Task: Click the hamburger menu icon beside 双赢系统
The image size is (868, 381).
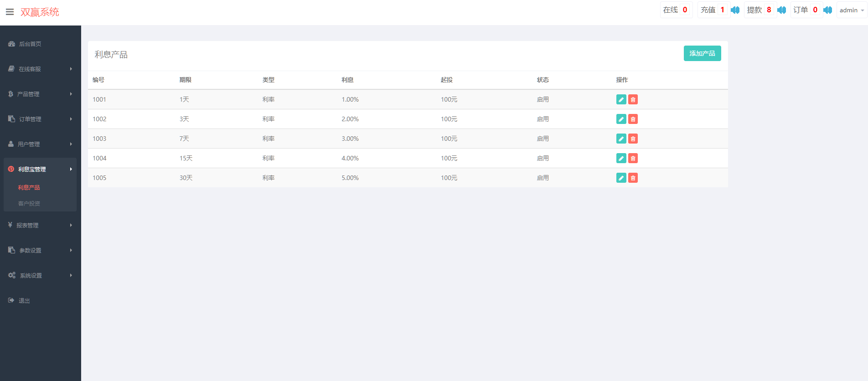Action: point(10,12)
